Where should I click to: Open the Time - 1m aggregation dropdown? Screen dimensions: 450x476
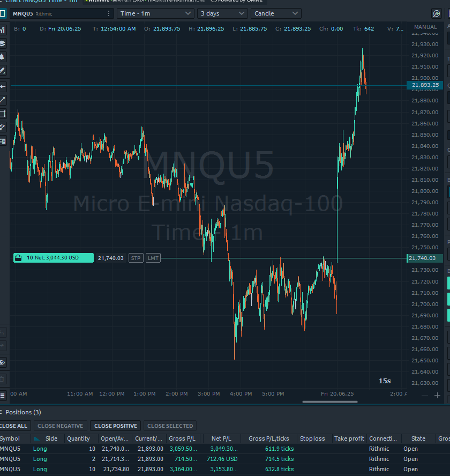[155, 13]
